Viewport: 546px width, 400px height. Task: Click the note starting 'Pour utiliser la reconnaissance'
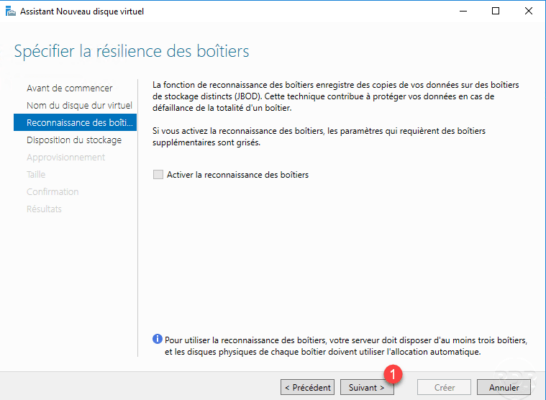click(346, 346)
